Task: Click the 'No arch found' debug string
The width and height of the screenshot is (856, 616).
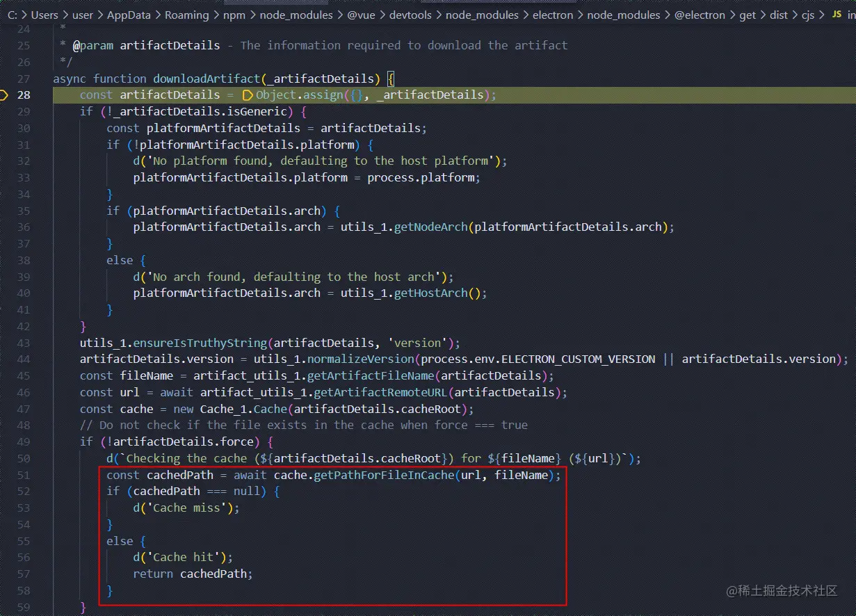Action: [293, 277]
